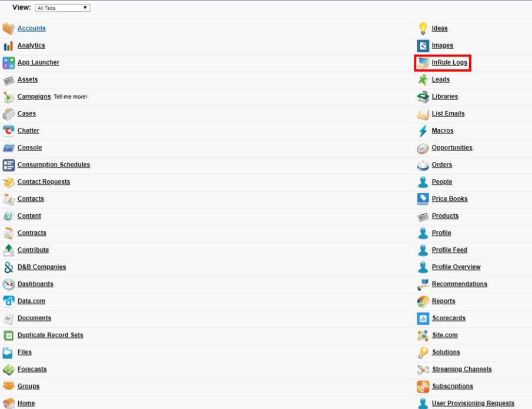Go to the Cases link
The width and height of the screenshot is (532, 409).
[26, 114]
